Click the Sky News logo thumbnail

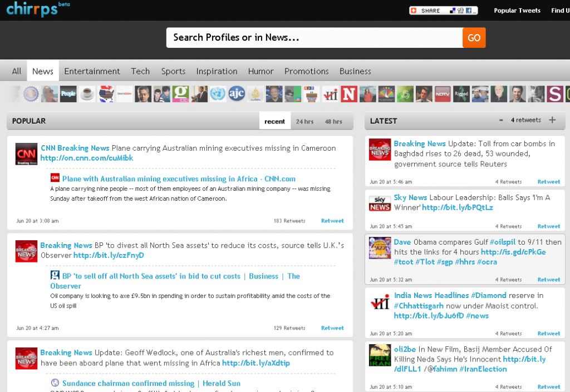(x=380, y=204)
